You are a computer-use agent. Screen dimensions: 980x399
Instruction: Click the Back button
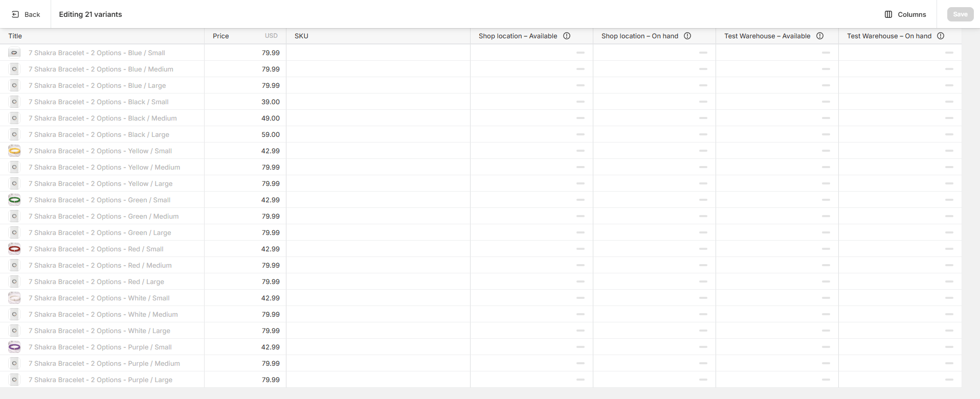(26, 14)
